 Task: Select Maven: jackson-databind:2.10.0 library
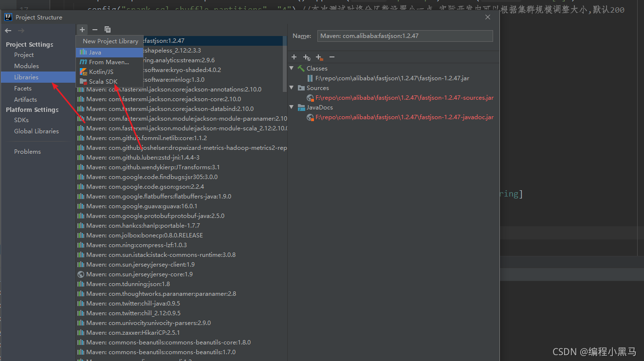[170, 108]
